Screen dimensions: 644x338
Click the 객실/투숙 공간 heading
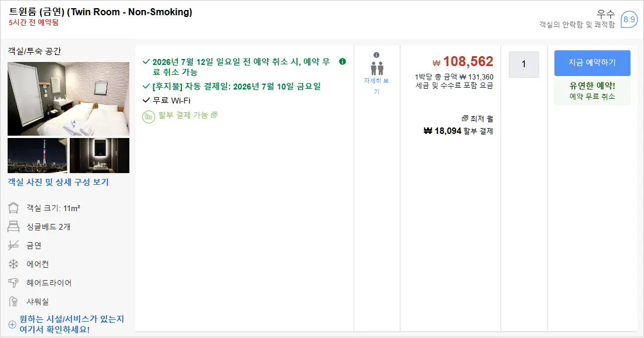tap(35, 51)
